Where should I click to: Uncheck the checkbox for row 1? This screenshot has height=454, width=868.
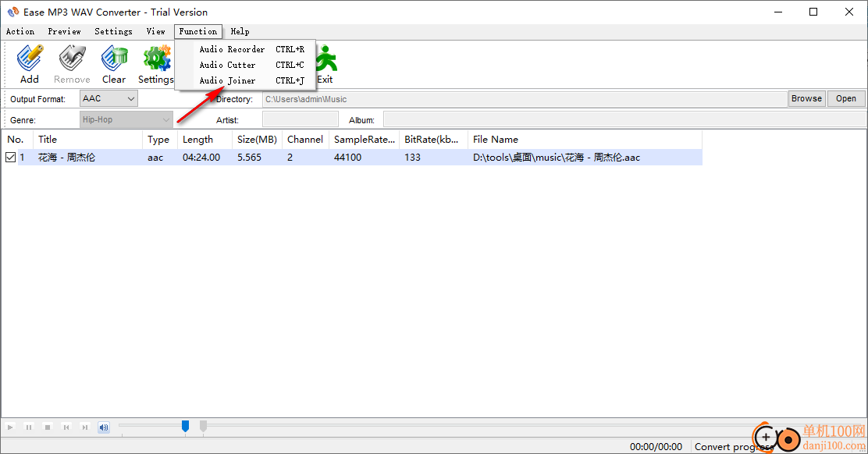pos(10,157)
